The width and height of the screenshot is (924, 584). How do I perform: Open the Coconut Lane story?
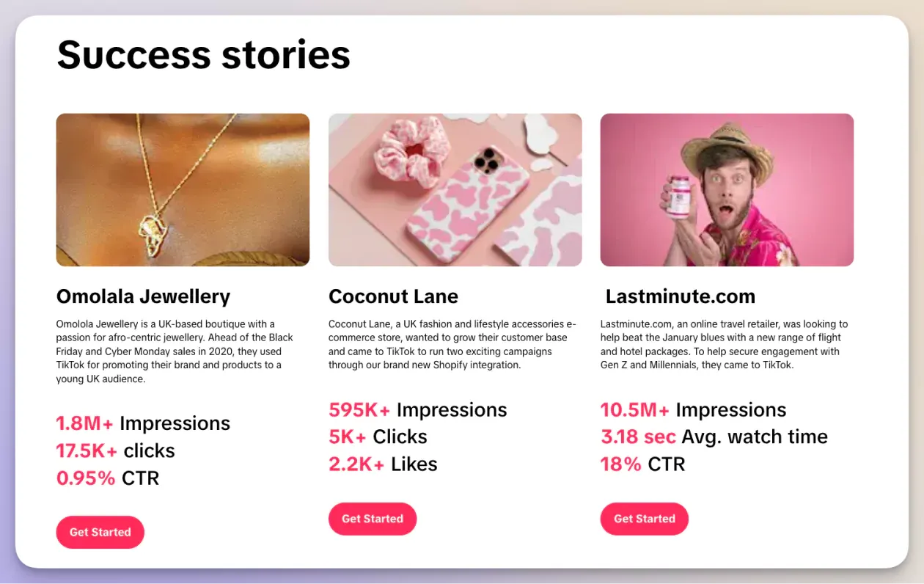pyautogui.click(x=393, y=296)
